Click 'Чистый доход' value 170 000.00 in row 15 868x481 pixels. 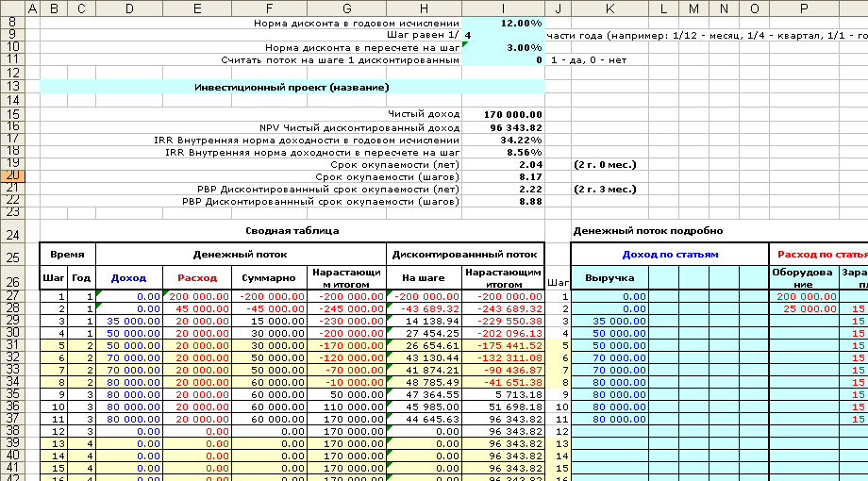(503, 114)
